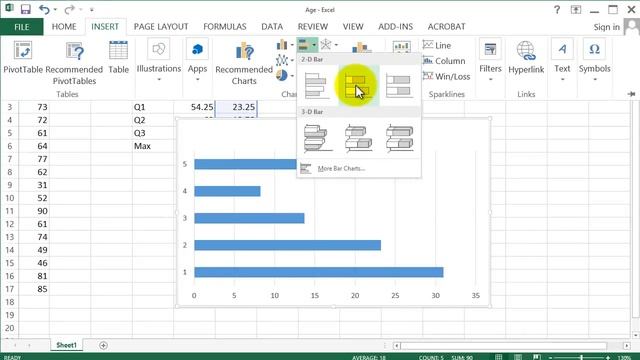Expand the Line Chart dropdown arrow
This screenshot has width=640, height=360.
292,60
